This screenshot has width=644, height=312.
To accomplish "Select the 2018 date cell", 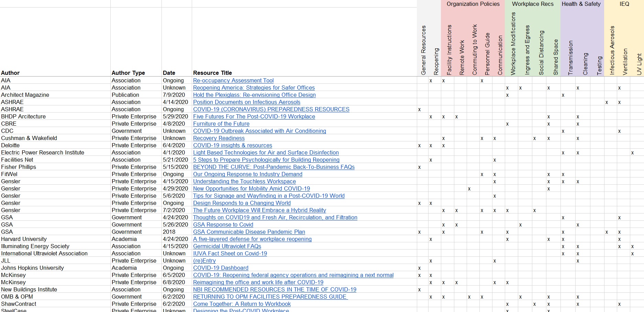I will tap(169, 232).
